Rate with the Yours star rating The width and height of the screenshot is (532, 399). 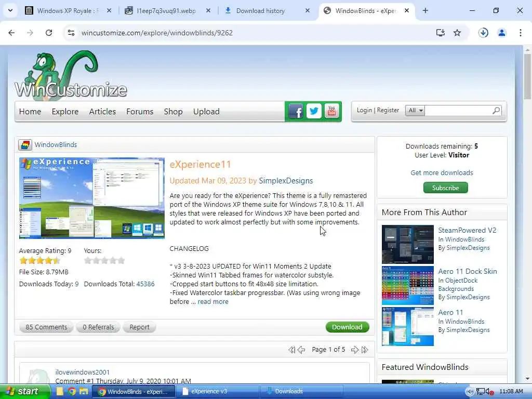[104, 261]
